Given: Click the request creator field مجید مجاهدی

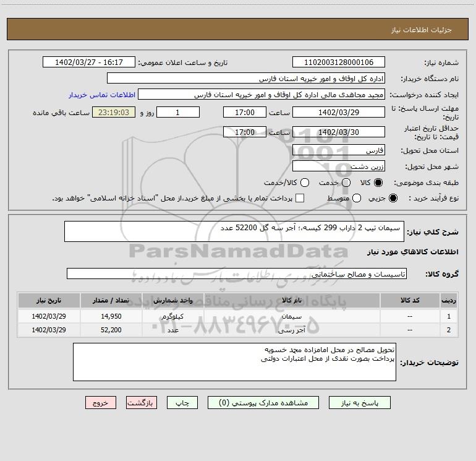Looking at the screenshot, I should click(261, 95).
